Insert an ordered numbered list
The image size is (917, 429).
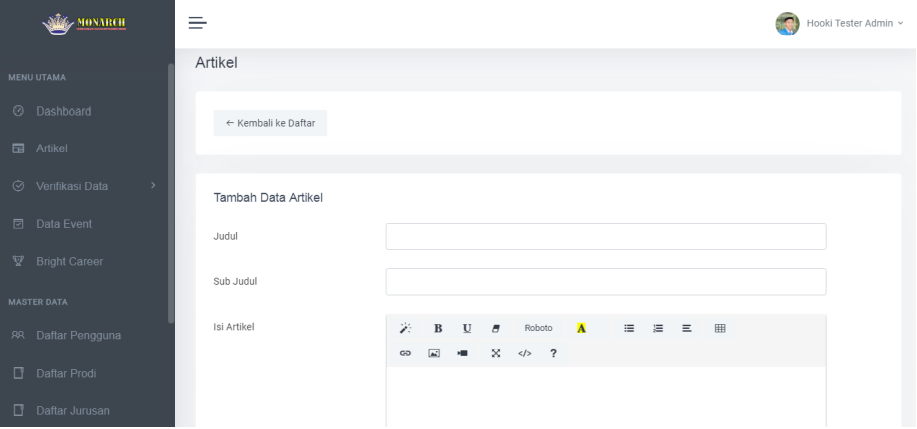coord(659,328)
